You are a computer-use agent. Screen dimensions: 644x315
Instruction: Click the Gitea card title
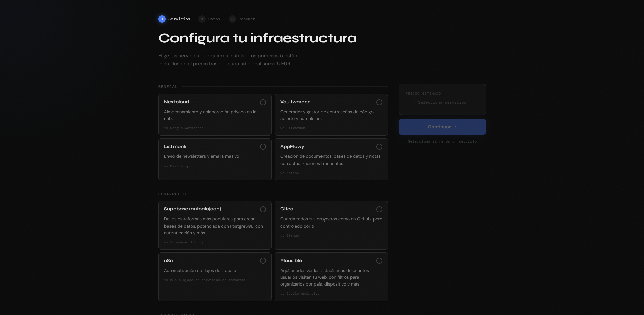tap(287, 209)
